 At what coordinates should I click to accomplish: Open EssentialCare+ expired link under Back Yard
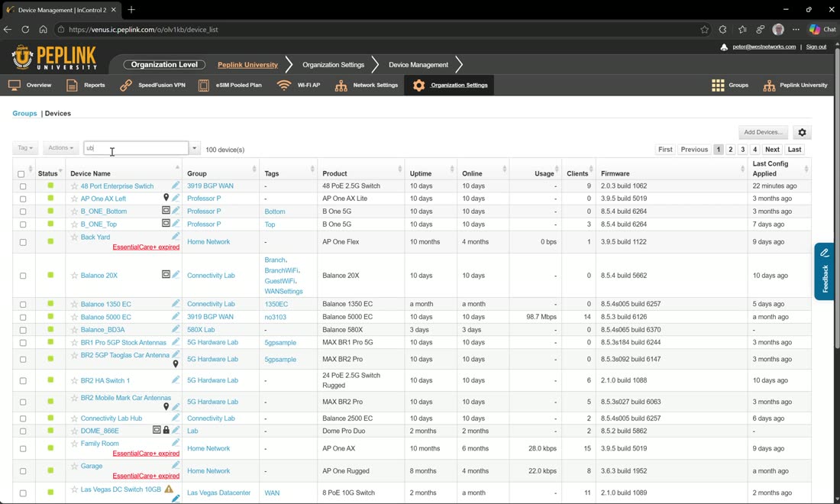(x=146, y=247)
